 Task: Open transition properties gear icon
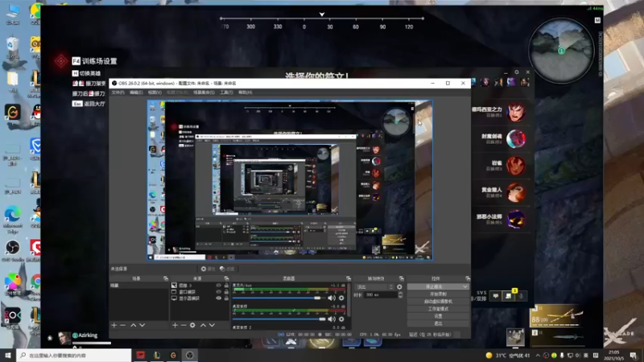399,287
